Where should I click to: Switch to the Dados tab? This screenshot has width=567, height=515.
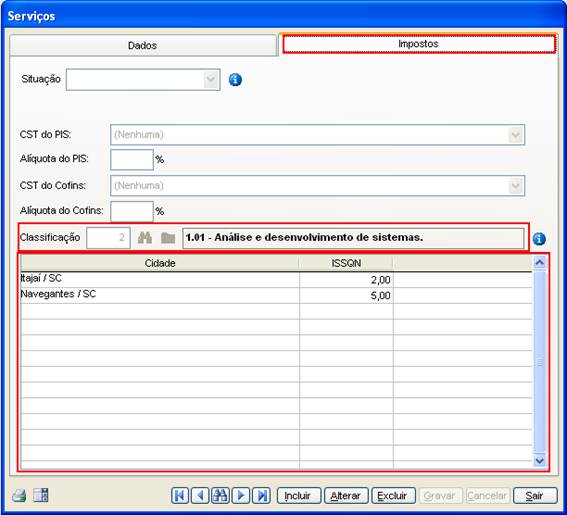(142, 46)
